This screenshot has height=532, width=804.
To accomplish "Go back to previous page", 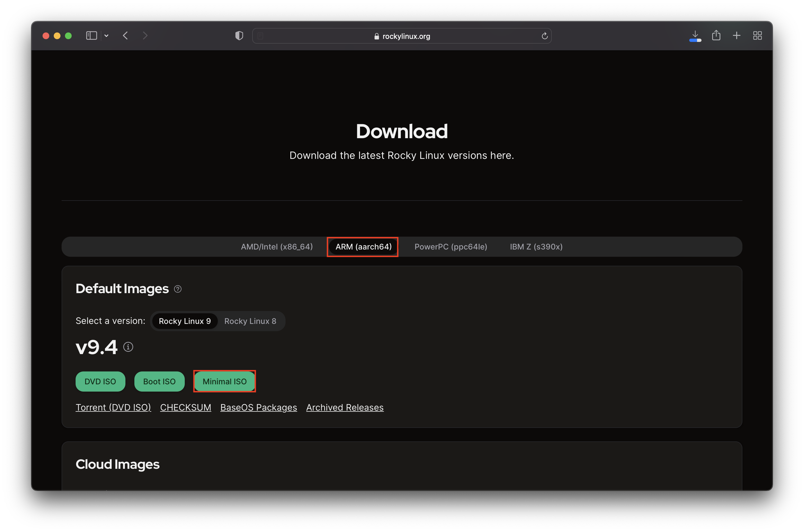I will pos(125,36).
